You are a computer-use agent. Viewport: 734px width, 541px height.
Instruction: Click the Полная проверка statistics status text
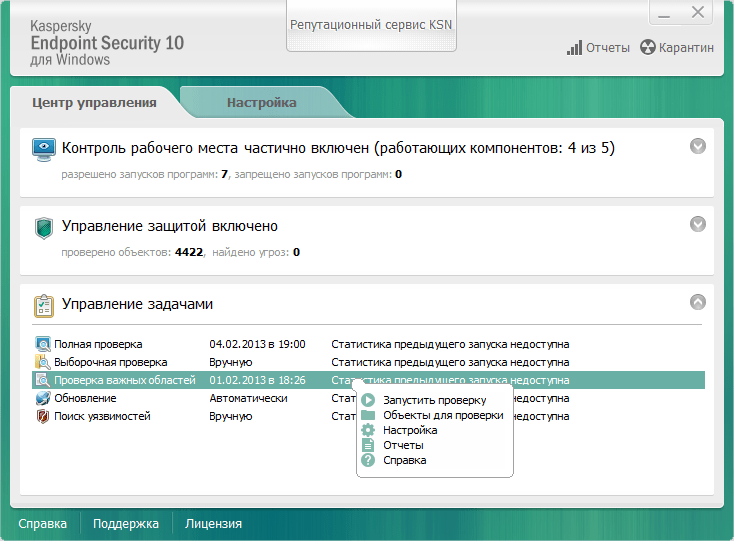[450, 344]
